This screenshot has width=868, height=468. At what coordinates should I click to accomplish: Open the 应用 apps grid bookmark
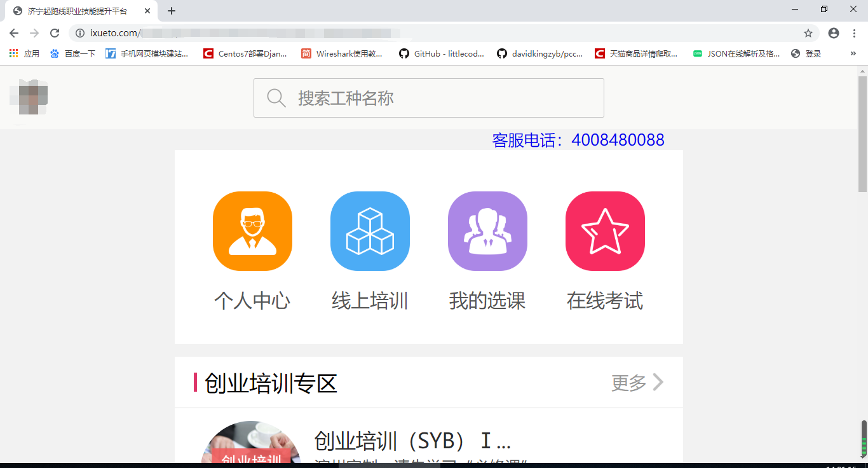tap(24, 54)
